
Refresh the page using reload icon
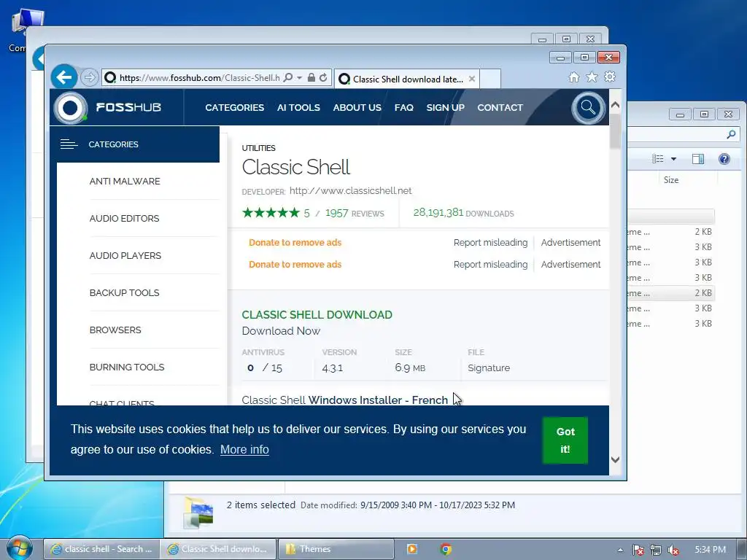coord(323,77)
